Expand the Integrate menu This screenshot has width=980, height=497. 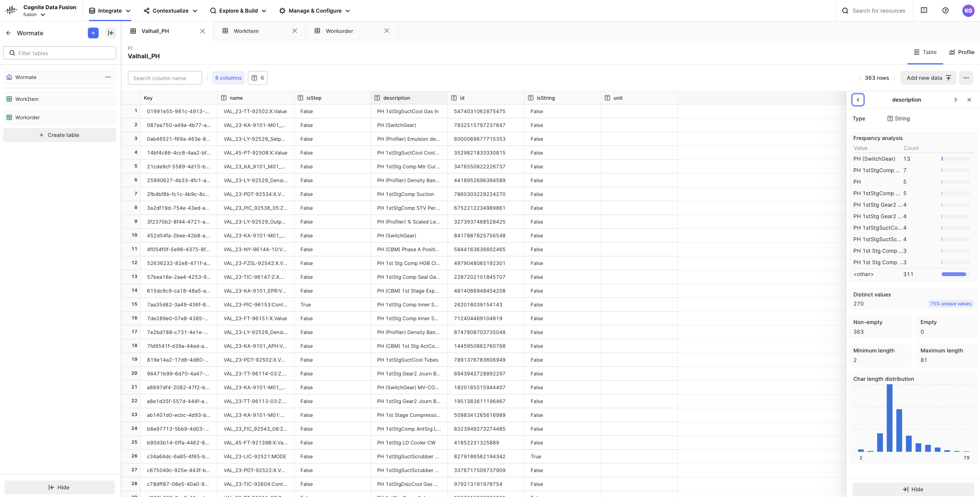click(110, 11)
